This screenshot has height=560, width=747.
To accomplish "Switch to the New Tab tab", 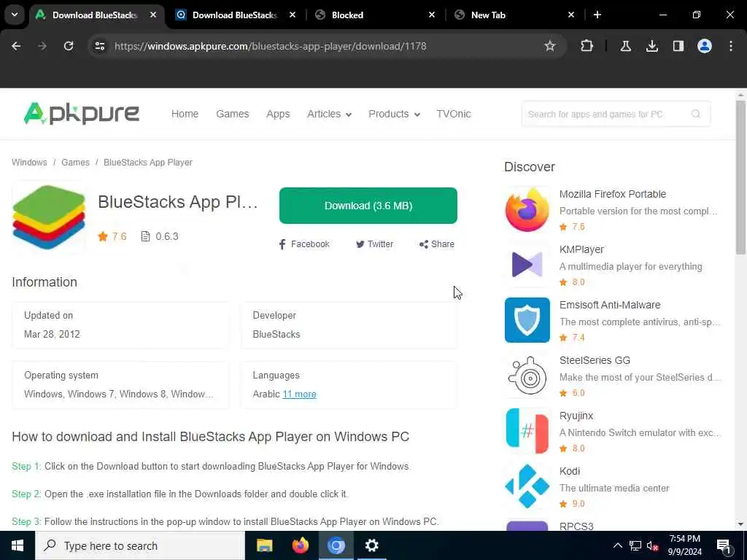I will click(514, 15).
